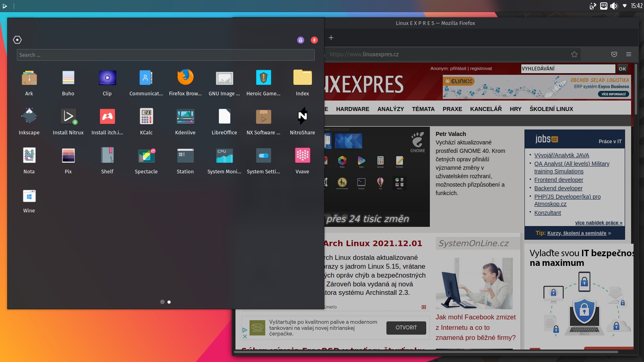This screenshot has width=644, height=362.
Task: Switch to first launcher page dot
Action: (x=162, y=302)
